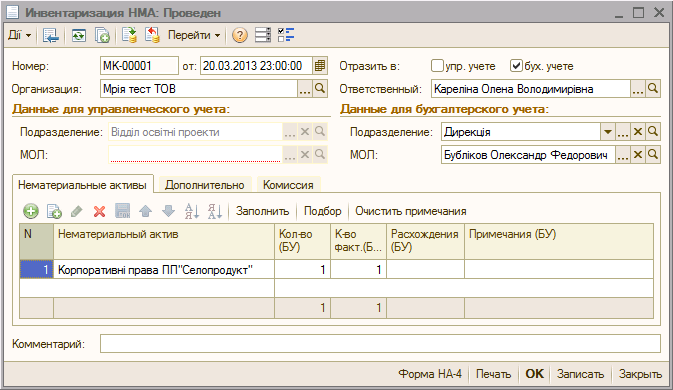This screenshot has height=390, width=673.
Task: Move selected row up
Action: coord(146,211)
